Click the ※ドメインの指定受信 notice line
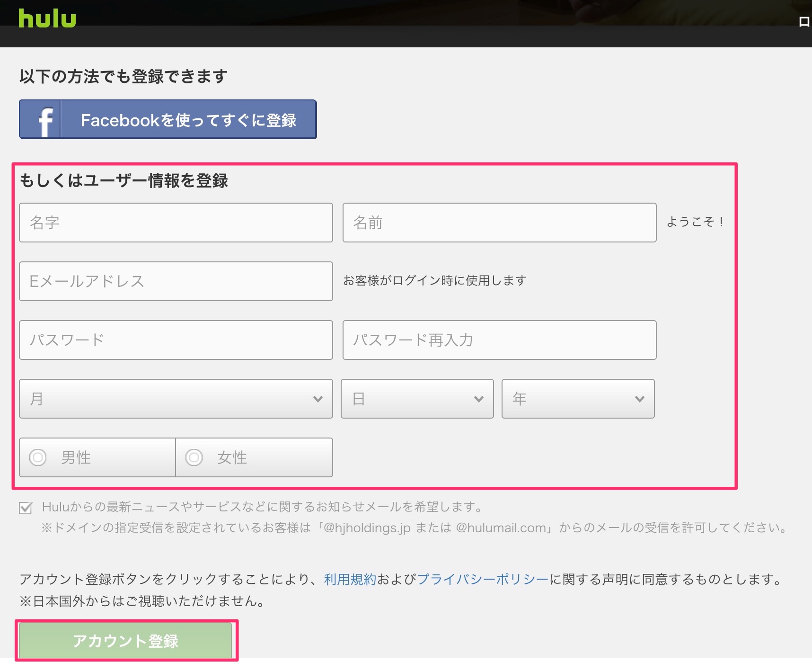812x662 pixels. (x=415, y=528)
